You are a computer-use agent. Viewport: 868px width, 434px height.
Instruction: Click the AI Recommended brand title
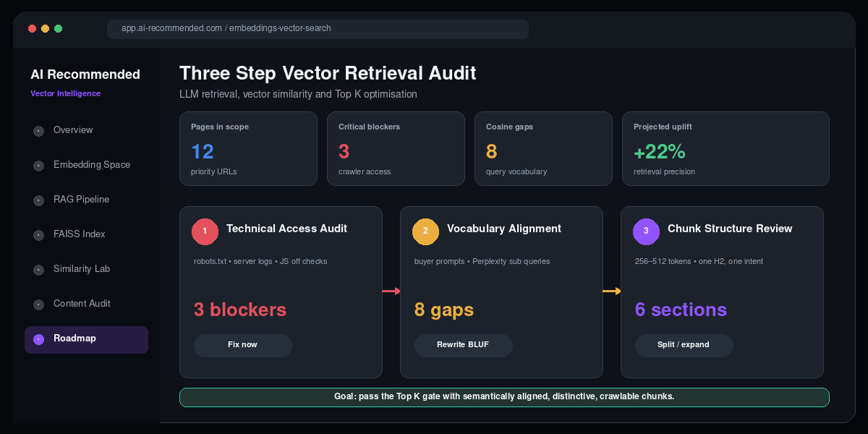(x=85, y=75)
